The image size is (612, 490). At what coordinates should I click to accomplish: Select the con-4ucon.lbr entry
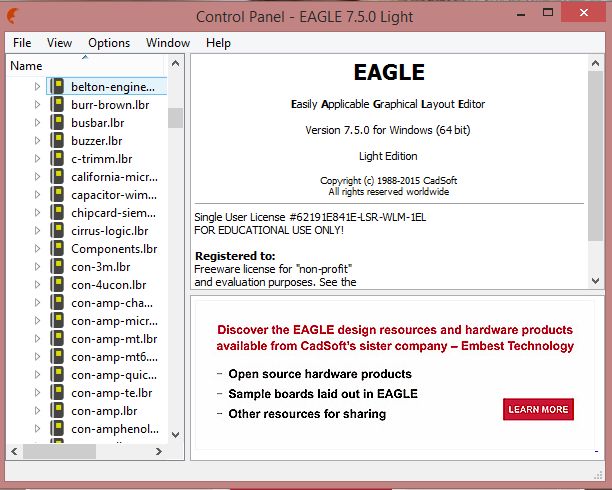[x=109, y=285]
